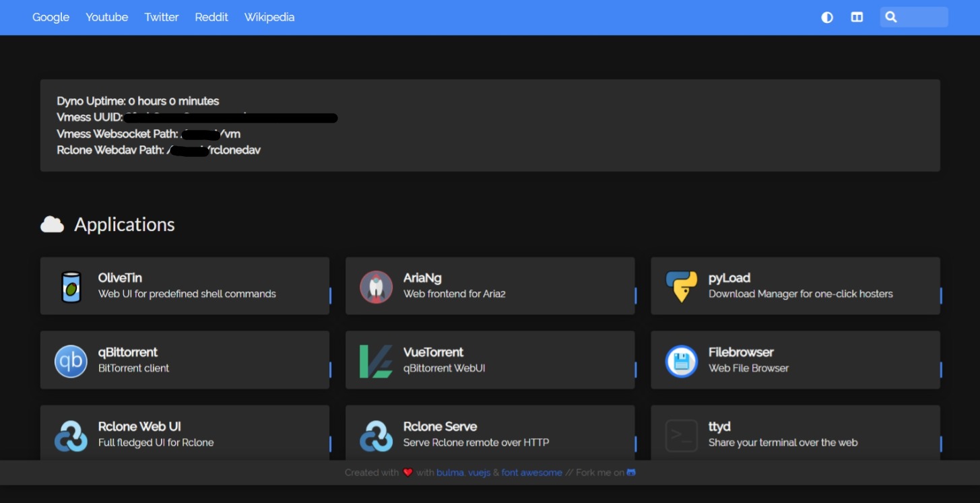Viewport: 980px width, 503px height.
Task: Click the search magnifier icon
Action: coord(891,18)
